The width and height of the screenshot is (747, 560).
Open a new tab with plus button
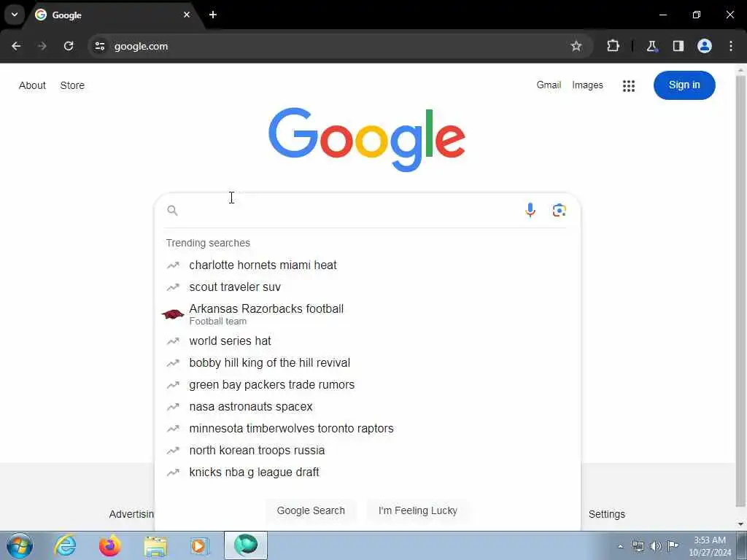click(x=213, y=15)
